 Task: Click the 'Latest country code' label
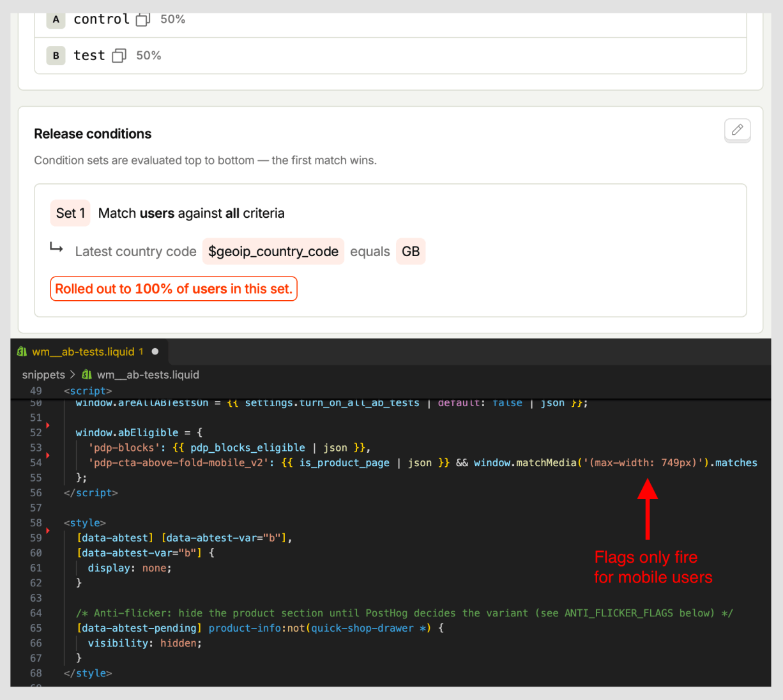click(x=135, y=252)
